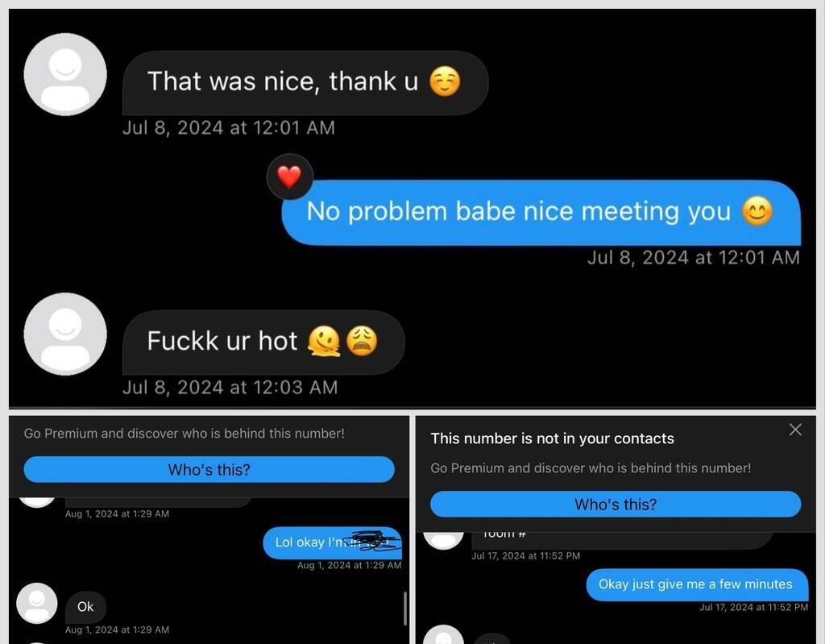
Task: Click the contact avatar beside "That was nice"
Action: [x=65, y=74]
